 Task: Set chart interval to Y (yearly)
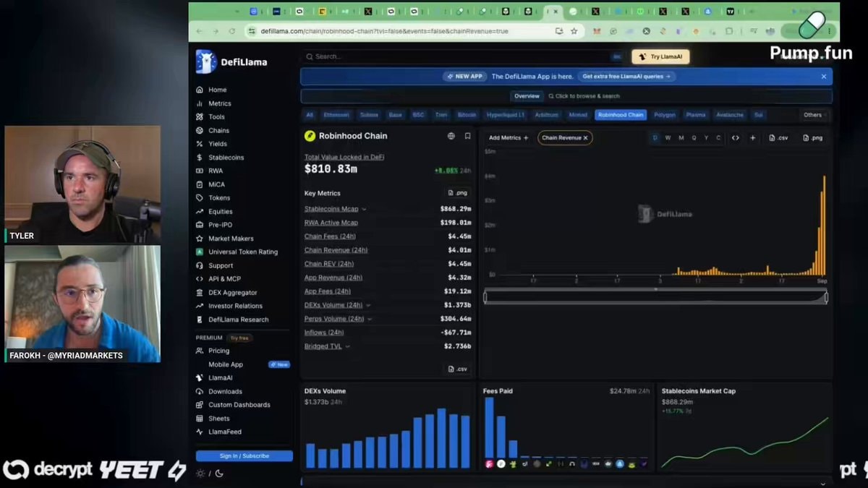(706, 137)
